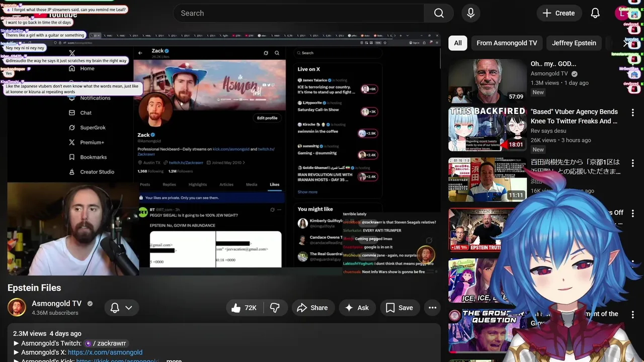Click Bookmarks in the X sidebar
The height and width of the screenshot is (362, 644).
[x=88, y=157]
